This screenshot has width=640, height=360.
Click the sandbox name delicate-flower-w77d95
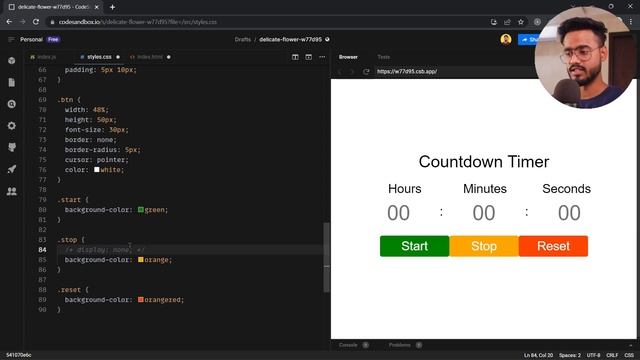pyautogui.click(x=290, y=40)
